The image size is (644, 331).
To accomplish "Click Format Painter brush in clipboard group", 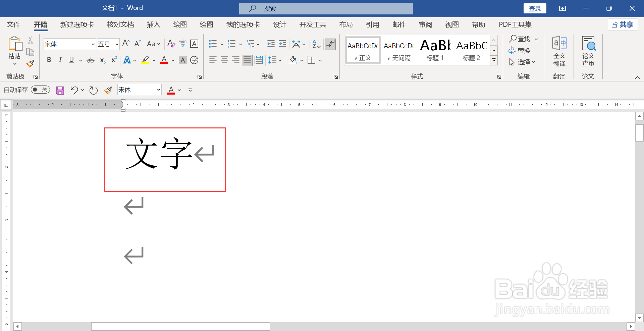I will [30, 63].
